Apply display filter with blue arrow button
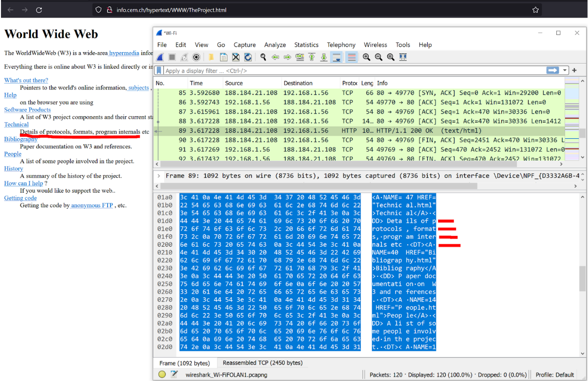The height and width of the screenshot is (381, 588). 552,71
